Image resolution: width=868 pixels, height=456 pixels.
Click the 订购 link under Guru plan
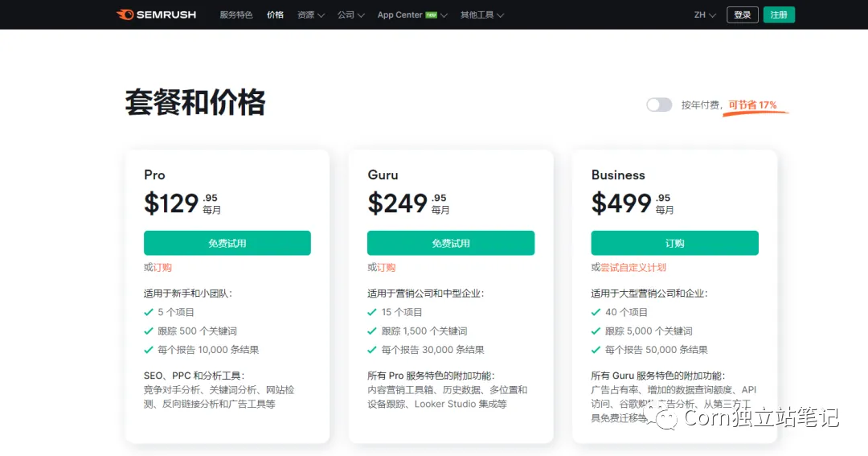coord(386,268)
